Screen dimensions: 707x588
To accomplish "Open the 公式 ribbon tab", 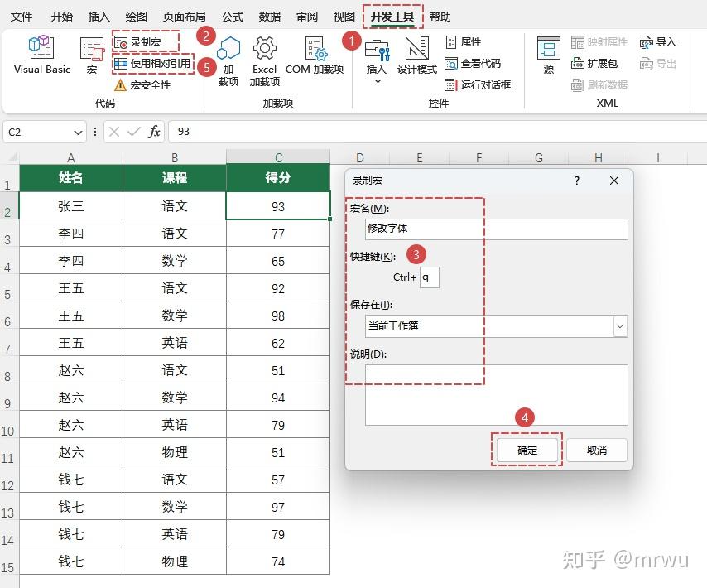I will click(x=231, y=16).
